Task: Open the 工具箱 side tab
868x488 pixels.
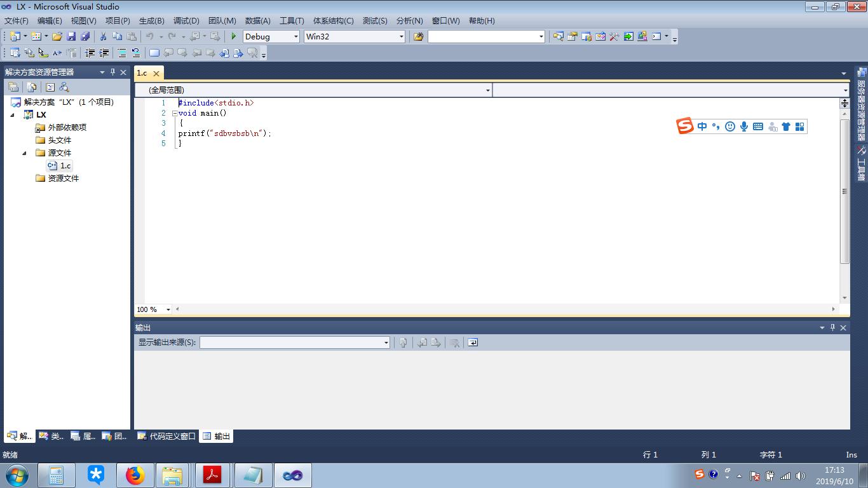Action: pyautogui.click(x=861, y=163)
